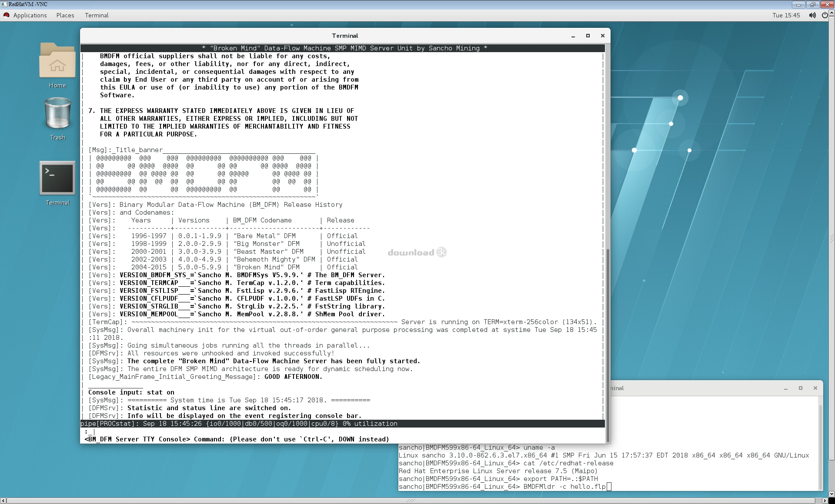Click the BM_DFM console input line
The width and height of the screenshot is (835, 504).
tap(342, 431)
